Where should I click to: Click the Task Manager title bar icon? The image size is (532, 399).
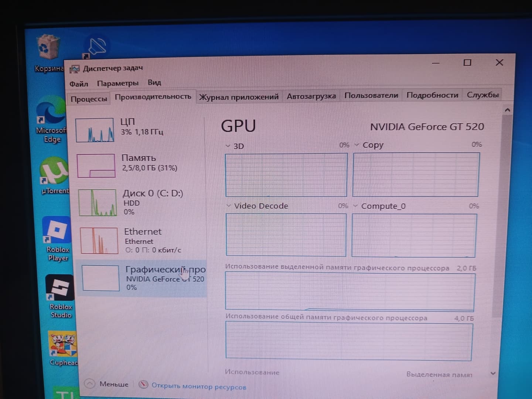[x=75, y=69]
